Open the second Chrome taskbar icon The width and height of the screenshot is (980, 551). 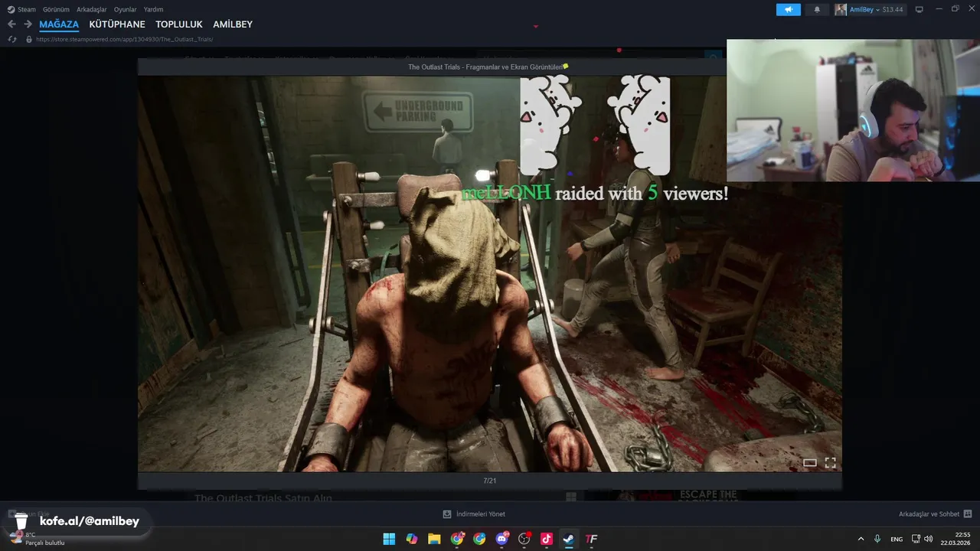click(479, 539)
